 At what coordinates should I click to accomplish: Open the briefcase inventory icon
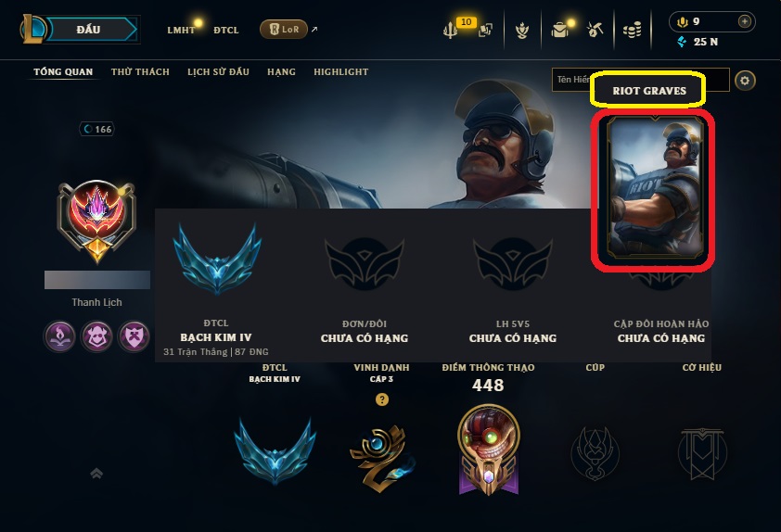[559, 31]
